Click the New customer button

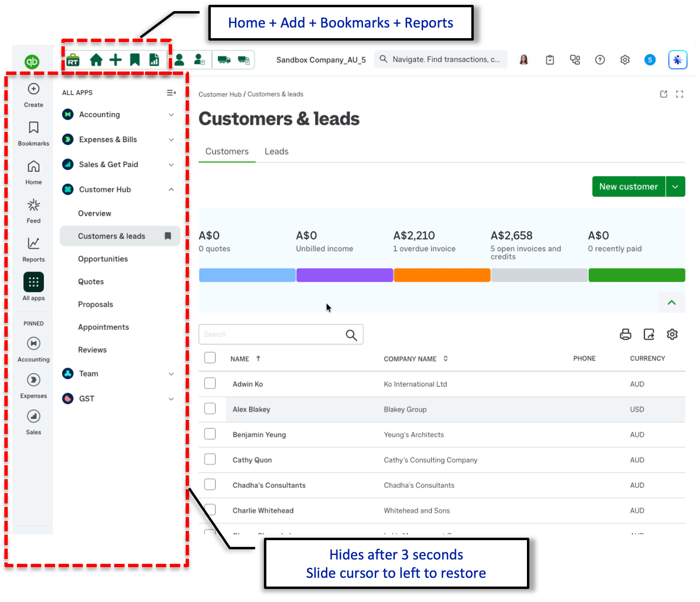pos(628,186)
